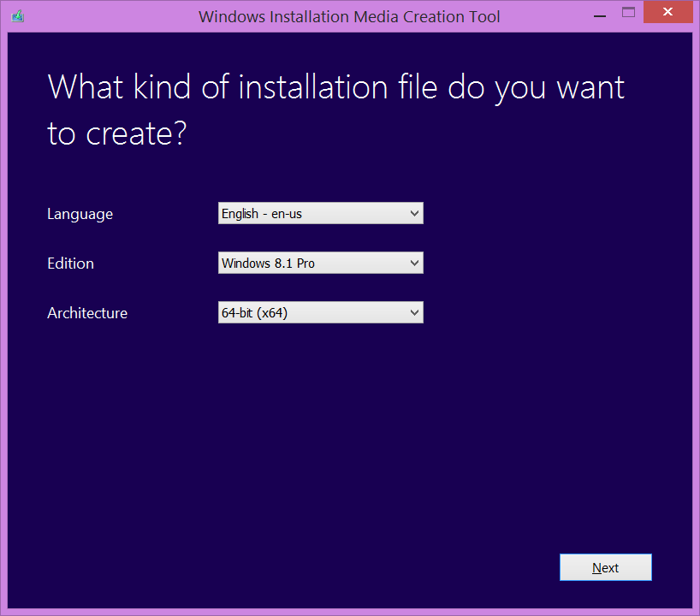The image size is (700, 616).
Task: Click the arrow on the Edition combo box
Action: coord(414,264)
